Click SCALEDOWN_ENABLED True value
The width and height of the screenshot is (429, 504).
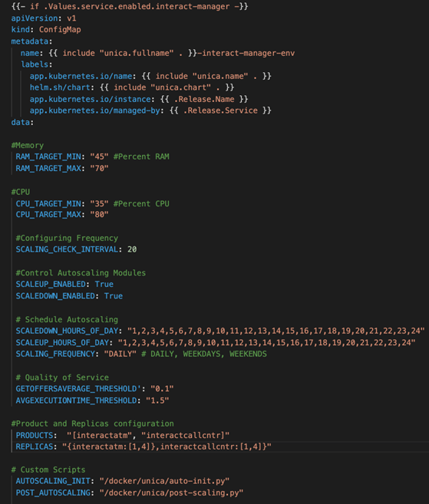(114, 296)
